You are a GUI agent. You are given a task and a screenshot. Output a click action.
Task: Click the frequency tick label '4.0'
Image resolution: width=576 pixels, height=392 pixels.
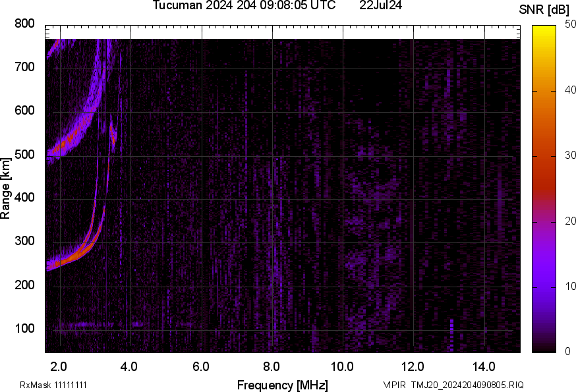pyautogui.click(x=129, y=366)
